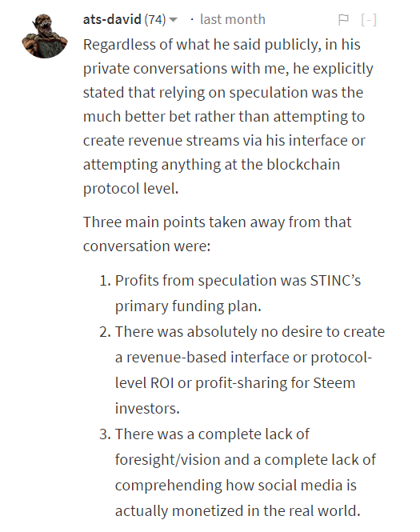Click the dot separator before 'last month'
The width and height of the screenshot is (420, 532).
[192, 20]
